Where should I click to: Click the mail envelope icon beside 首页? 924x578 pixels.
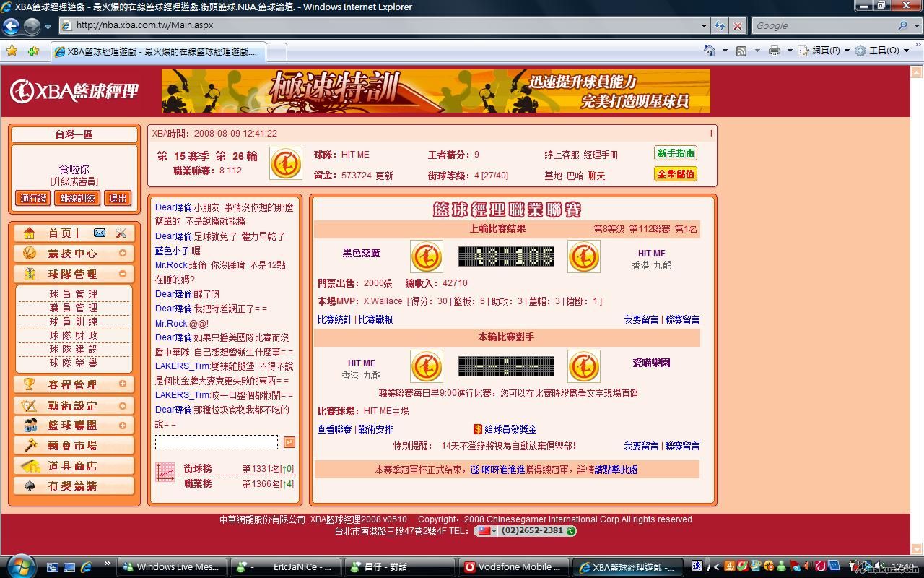pyautogui.click(x=100, y=233)
